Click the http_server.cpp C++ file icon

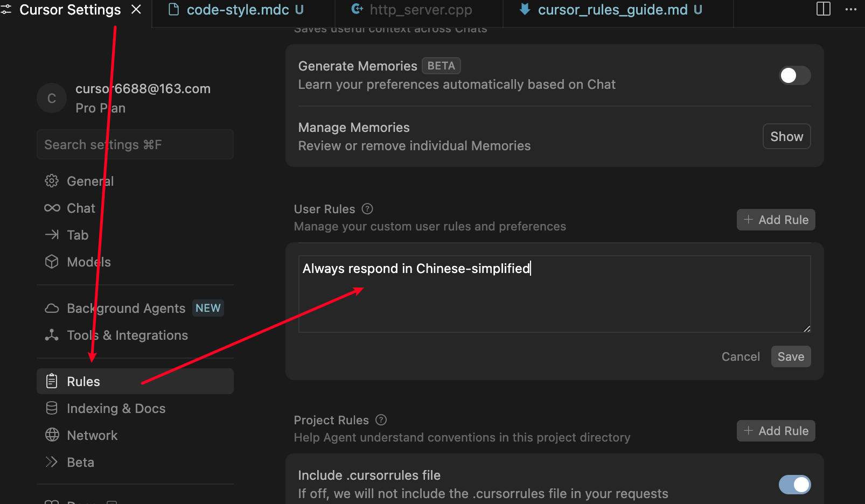click(x=357, y=9)
